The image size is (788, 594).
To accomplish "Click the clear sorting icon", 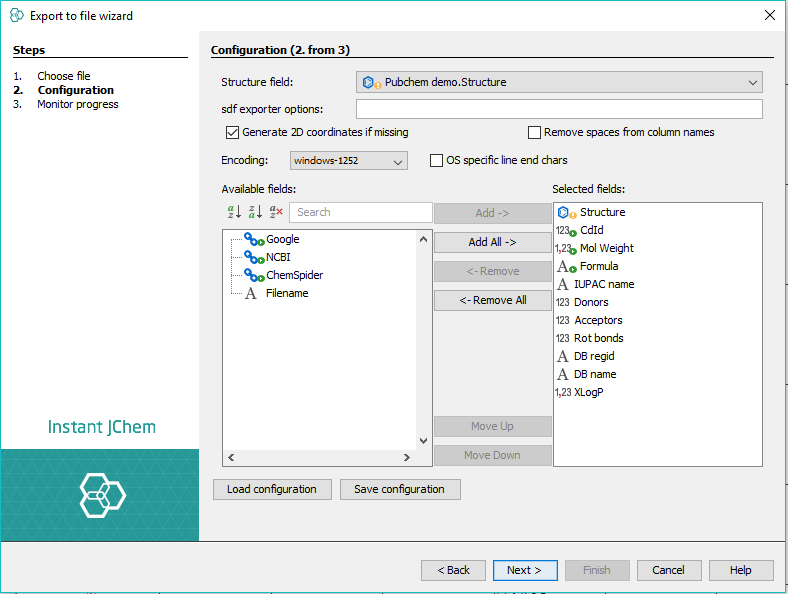I will coord(276,212).
